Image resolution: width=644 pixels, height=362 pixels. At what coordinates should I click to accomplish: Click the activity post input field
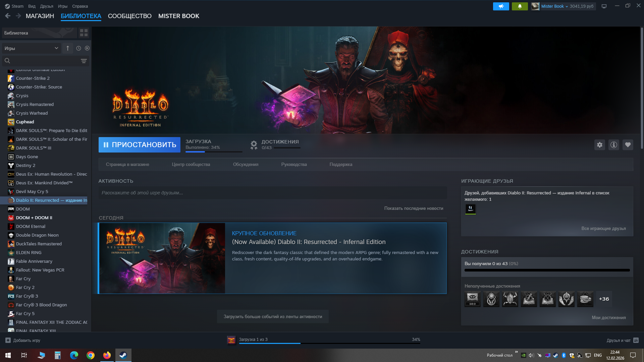[272, 193]
